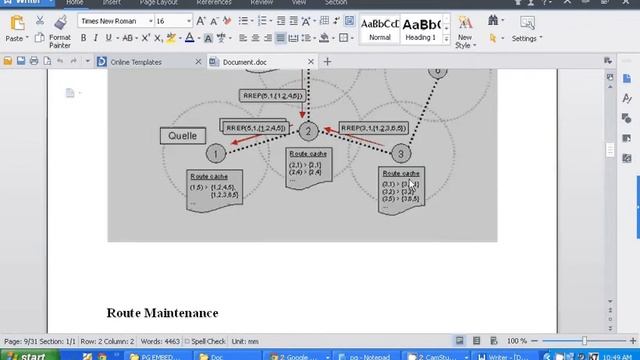Click the 100 % zoom level
This screenshot has width=640, height=360.
(x=517, y=341)
